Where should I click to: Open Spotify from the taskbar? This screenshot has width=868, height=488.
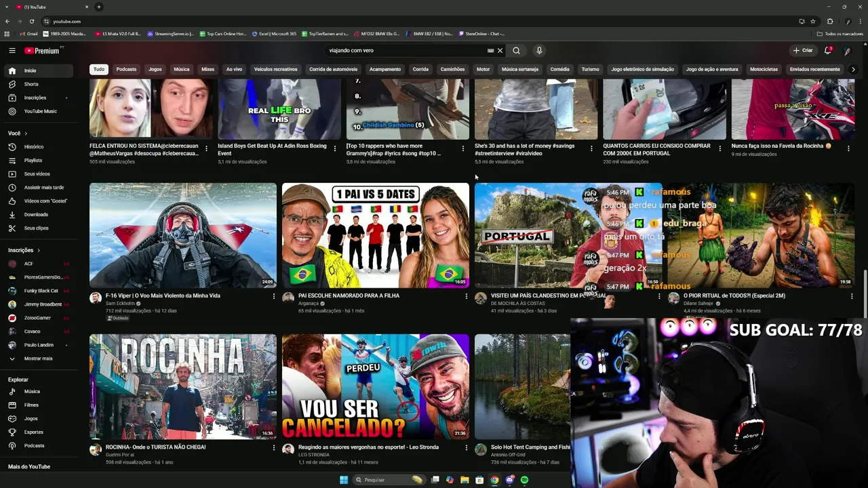pyautogui.click(x=525, y=480)
